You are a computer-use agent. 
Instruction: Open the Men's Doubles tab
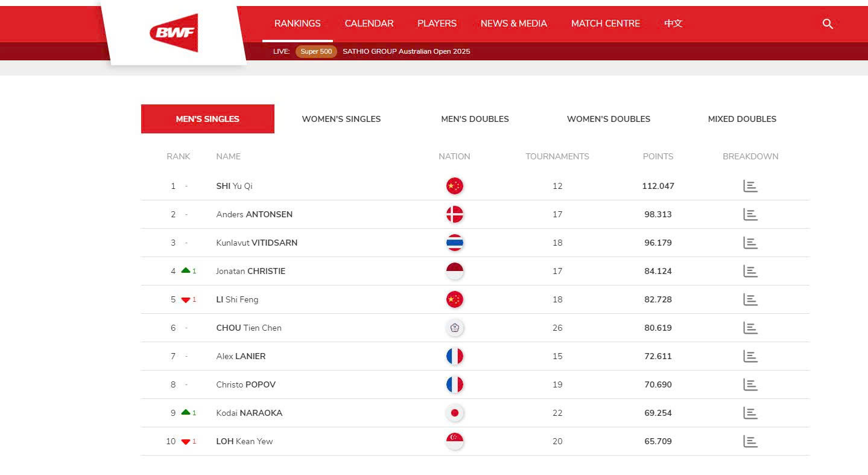[x=475, y=119]
